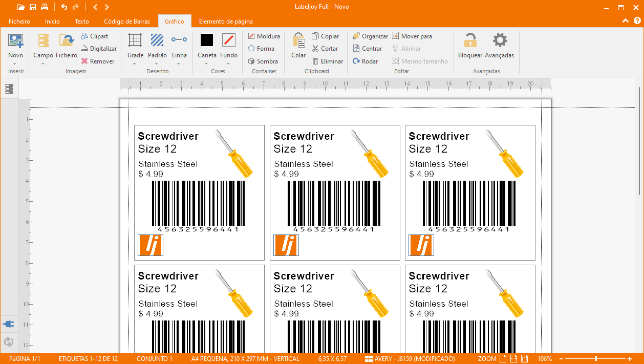Choose the Forma shape option
The width and height of the screenshot is (644, 364).
pos(261,49)
